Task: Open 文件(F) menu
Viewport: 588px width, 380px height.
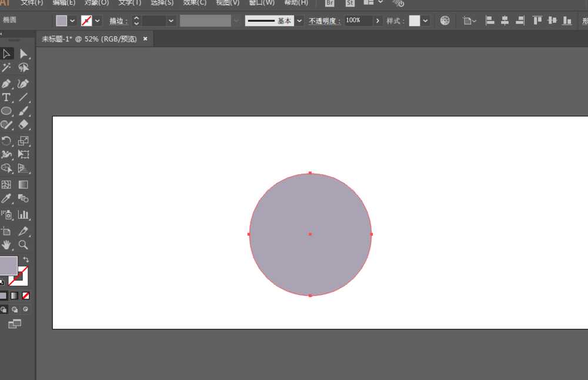Action: point(32,2)
